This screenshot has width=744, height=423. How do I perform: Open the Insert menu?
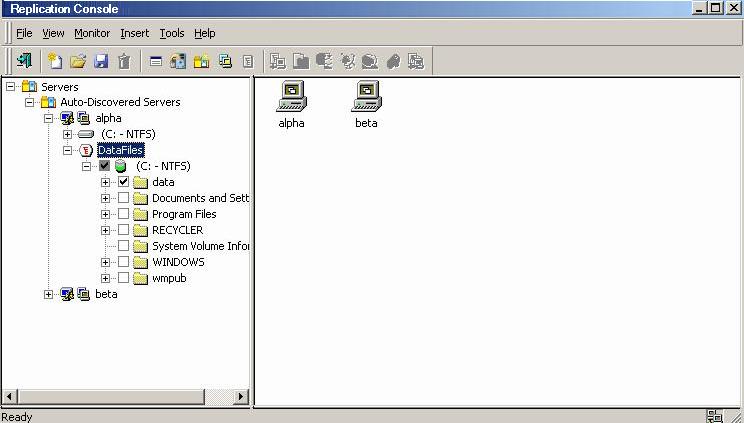pos(135,33)
